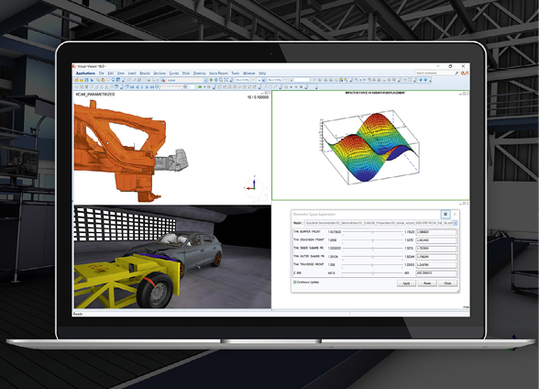539x389 pixels.
Task: Click the green plus icon in the toolbar
Action: point(211,80)
